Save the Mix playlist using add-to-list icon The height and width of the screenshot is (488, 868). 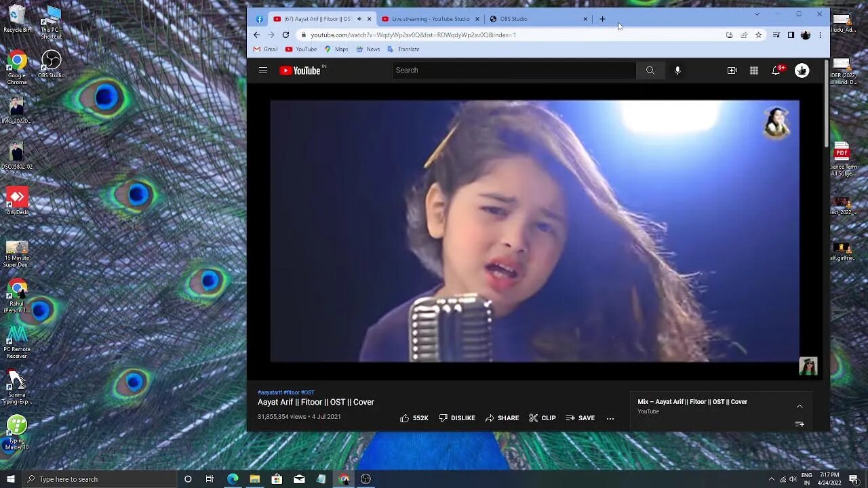pyautogui.click(x=800, y=424)
